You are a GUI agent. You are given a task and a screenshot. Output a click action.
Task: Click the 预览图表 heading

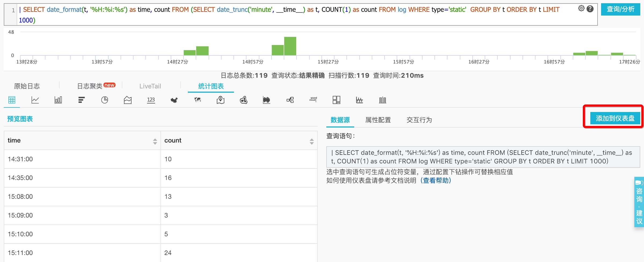(x=20, y=119)
